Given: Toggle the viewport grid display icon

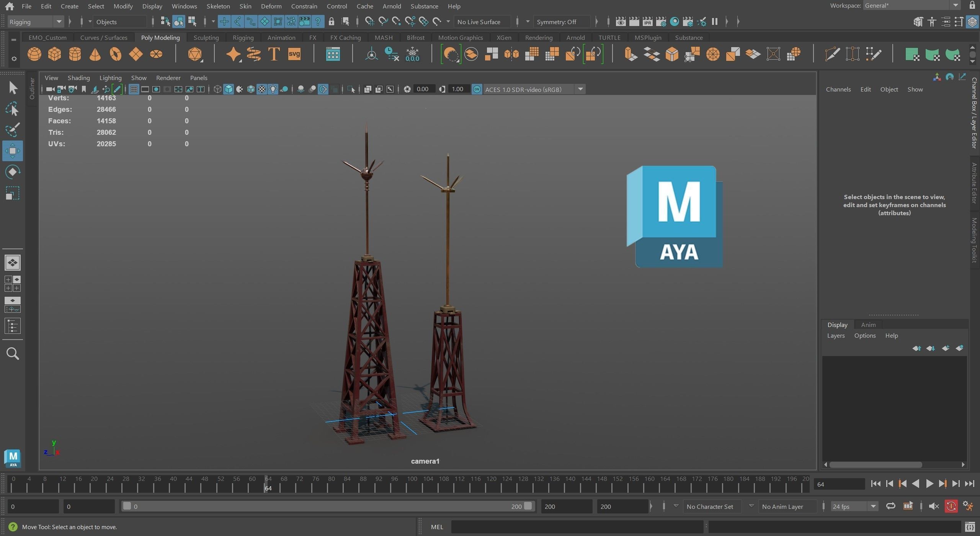Looking at the screenshot, I should (x=134, y=89).
